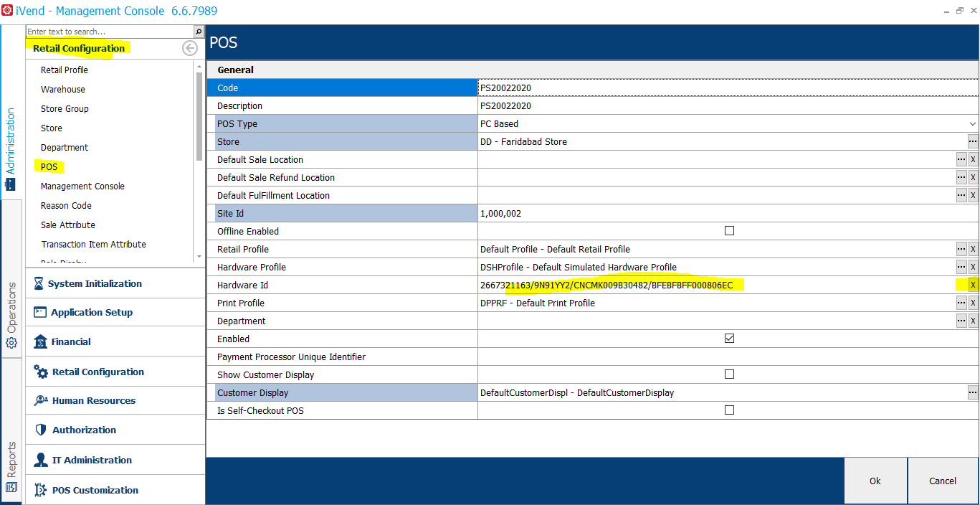Click the search magnifier icon
Screen dimensions: 980x505
tap(199, 32)
